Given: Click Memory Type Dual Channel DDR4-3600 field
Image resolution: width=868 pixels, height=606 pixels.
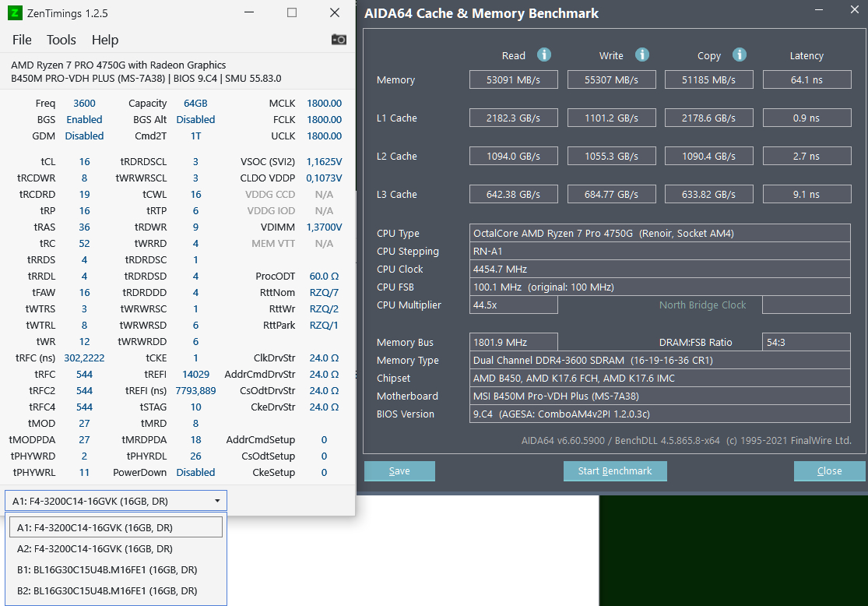Looking at the screenshot, I should pyautogui.click(x=660, y=360).
